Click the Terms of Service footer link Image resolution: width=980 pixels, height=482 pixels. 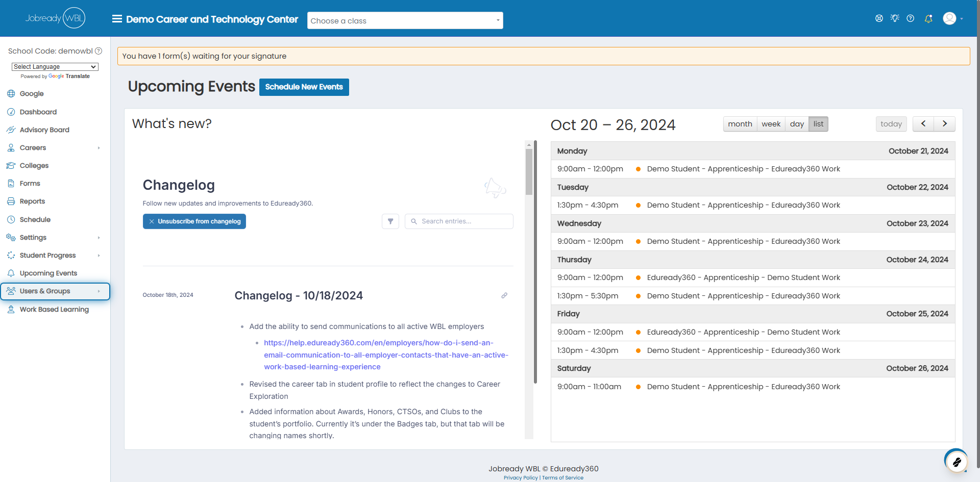(562, 478)
